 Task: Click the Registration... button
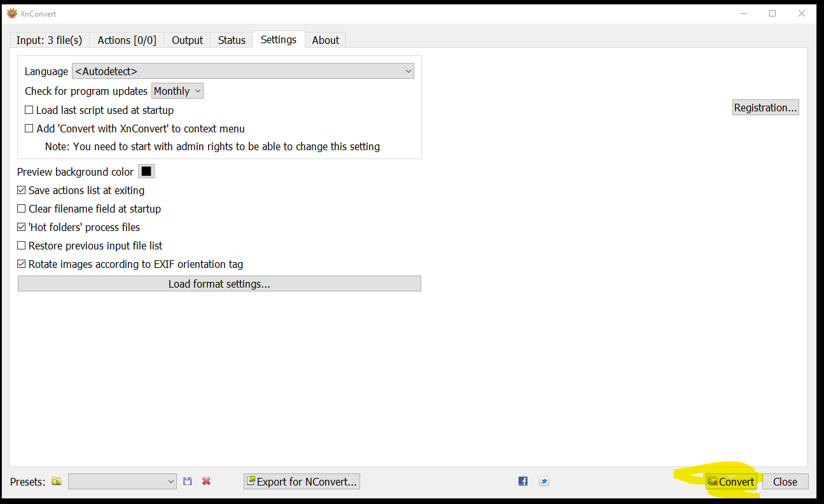[x=765, y=108]
